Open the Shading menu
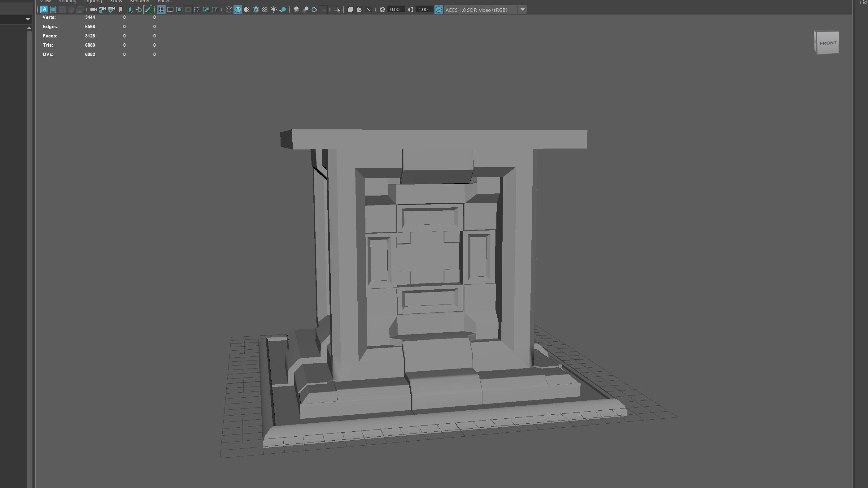Viewport: 868px width, 488px height. tap(68, 1)
